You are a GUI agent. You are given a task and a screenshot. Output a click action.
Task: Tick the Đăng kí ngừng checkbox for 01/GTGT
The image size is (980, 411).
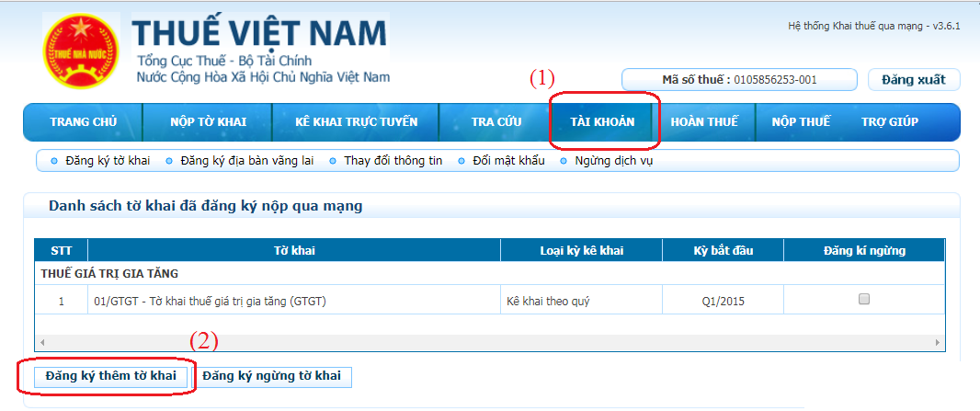click(863, 299)
